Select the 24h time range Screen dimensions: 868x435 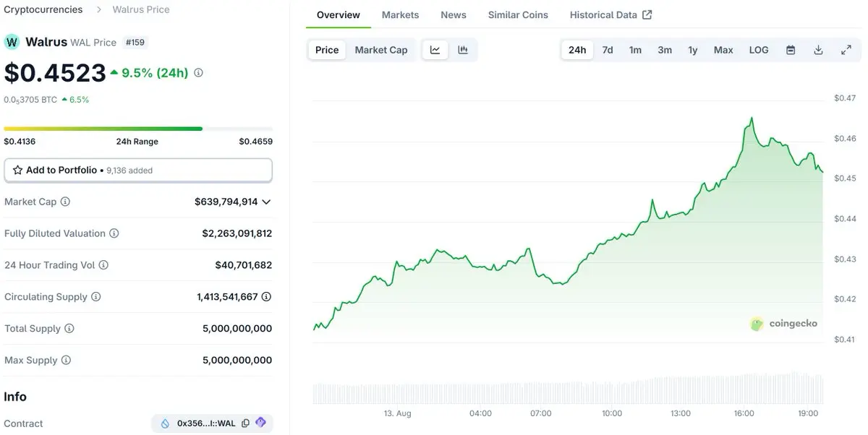tap(577, 50)
